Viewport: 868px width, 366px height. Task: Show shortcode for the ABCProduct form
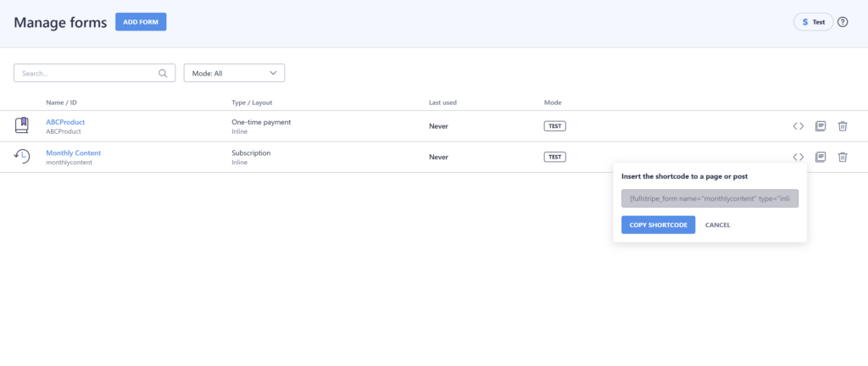pyautogui.click(x=798, y=126)
